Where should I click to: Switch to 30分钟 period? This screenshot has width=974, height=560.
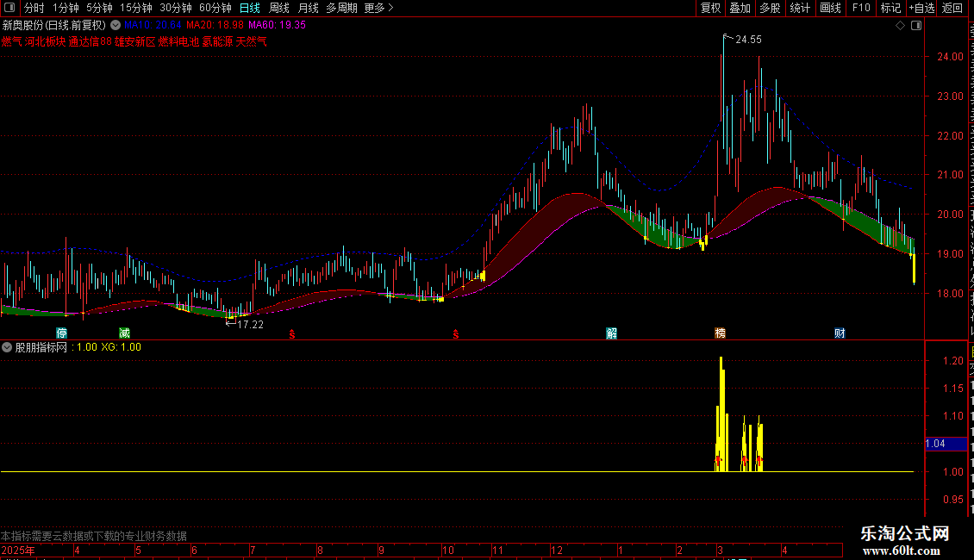(176, 8)
